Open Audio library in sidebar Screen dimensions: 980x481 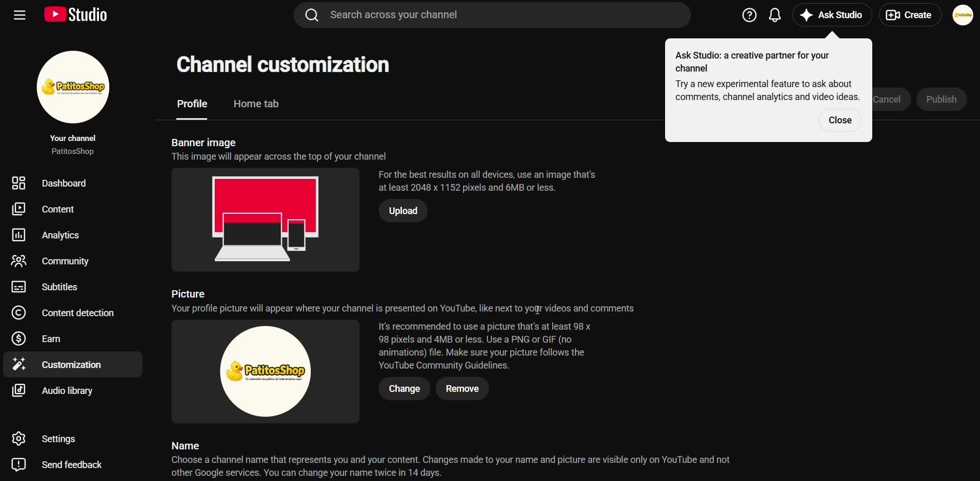pyautogui.click(x=73, y=390)
